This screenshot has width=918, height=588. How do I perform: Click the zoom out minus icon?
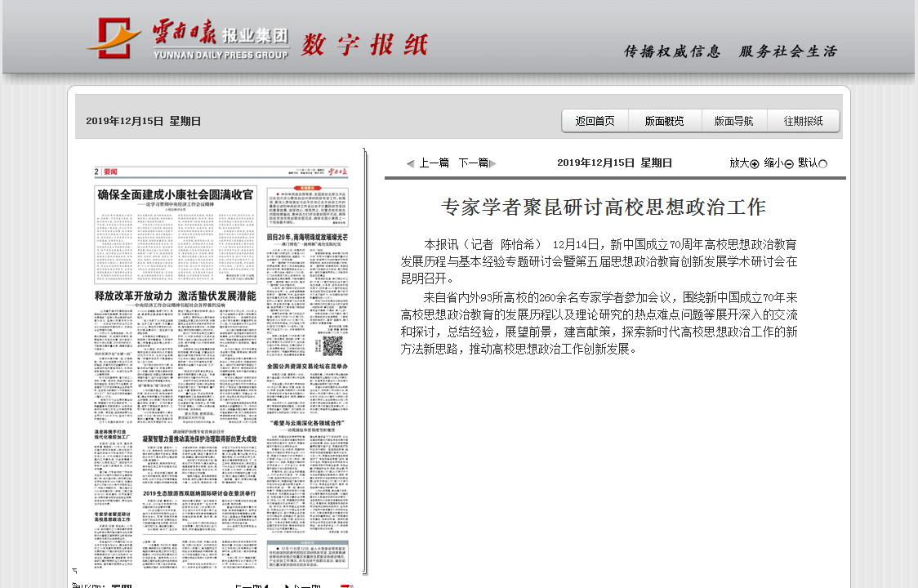pos(789,163)
